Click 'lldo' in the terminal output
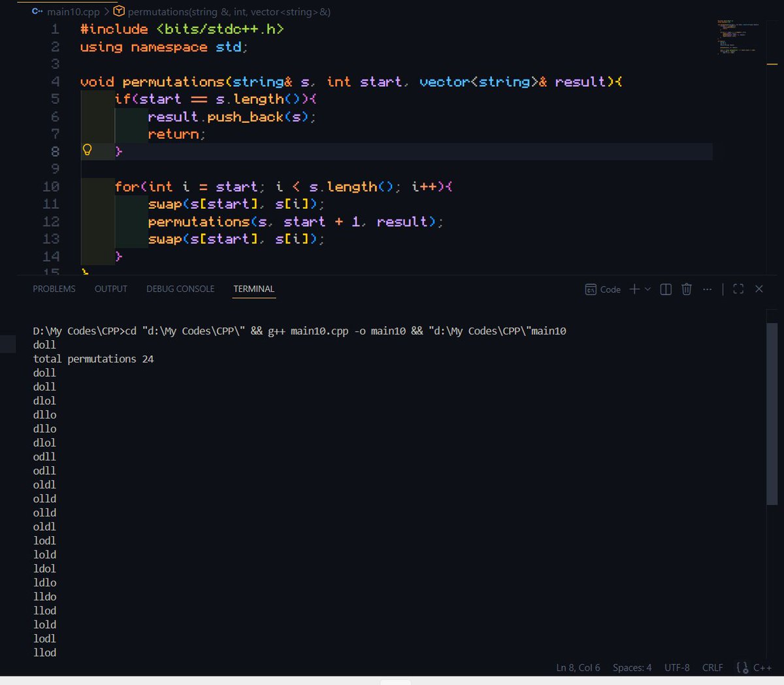 (x=45, y=596)
